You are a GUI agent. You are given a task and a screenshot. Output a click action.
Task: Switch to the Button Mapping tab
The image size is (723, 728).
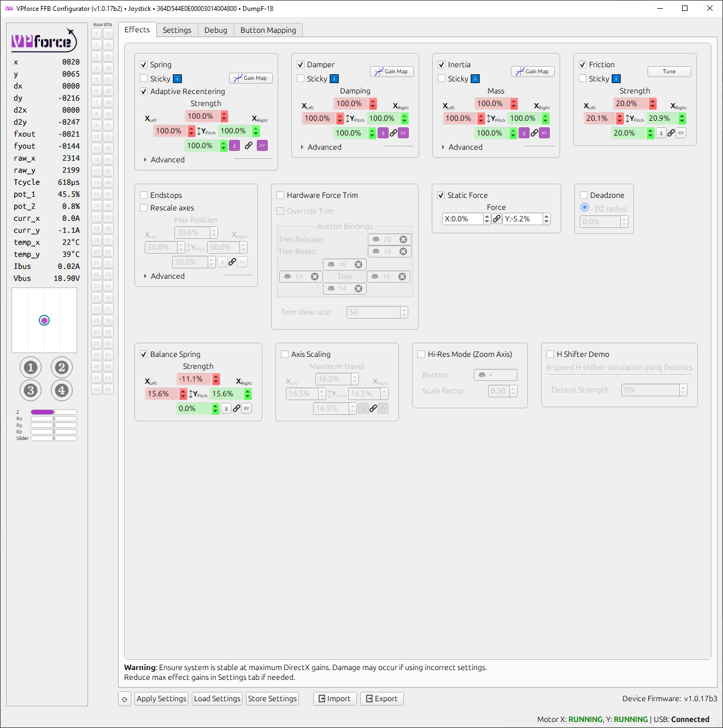coord(268,30)
